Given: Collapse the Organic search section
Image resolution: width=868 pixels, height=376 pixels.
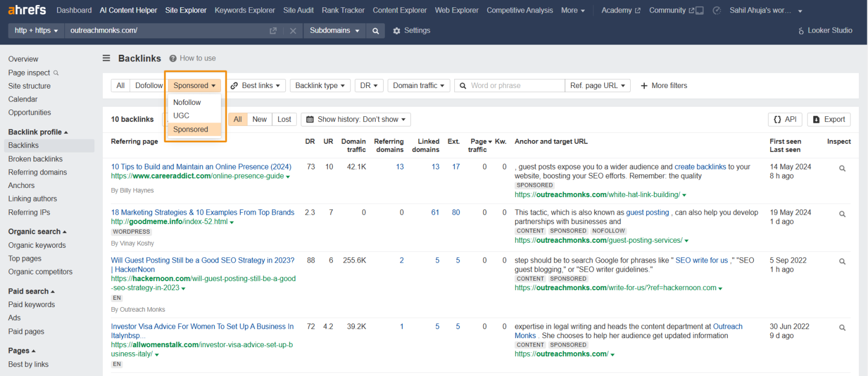Looking at the screenshot, I should click(x=37, y=231).
